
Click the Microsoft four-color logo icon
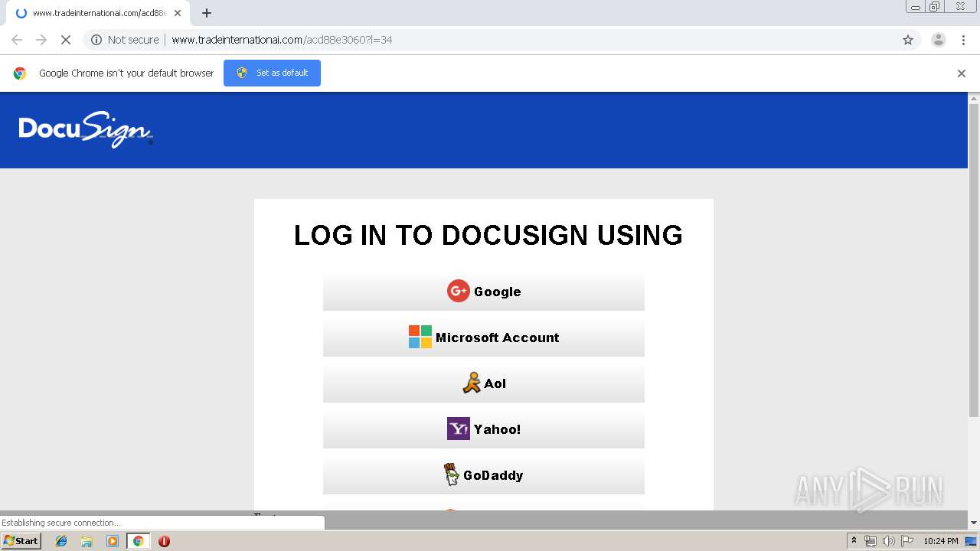click(420, 337)
